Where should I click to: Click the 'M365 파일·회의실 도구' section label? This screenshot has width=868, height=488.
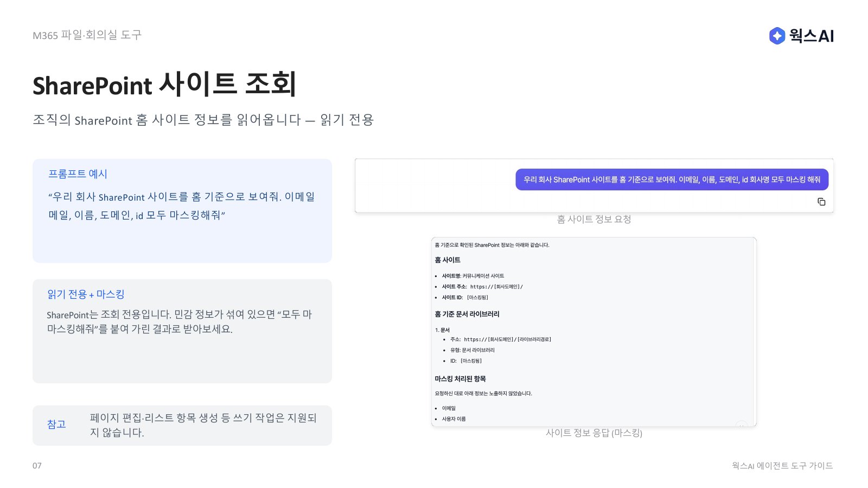coord(87,35)
